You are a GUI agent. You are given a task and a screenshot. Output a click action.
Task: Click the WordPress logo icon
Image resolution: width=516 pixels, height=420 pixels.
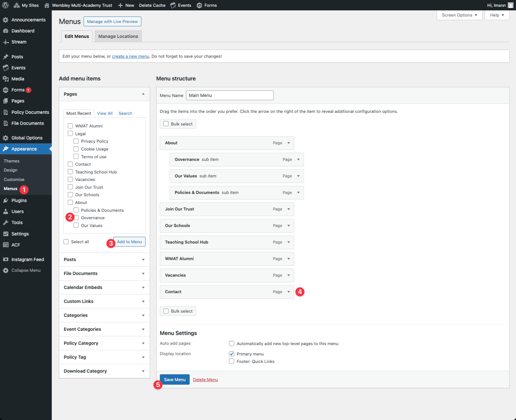[x=6, y=5]
